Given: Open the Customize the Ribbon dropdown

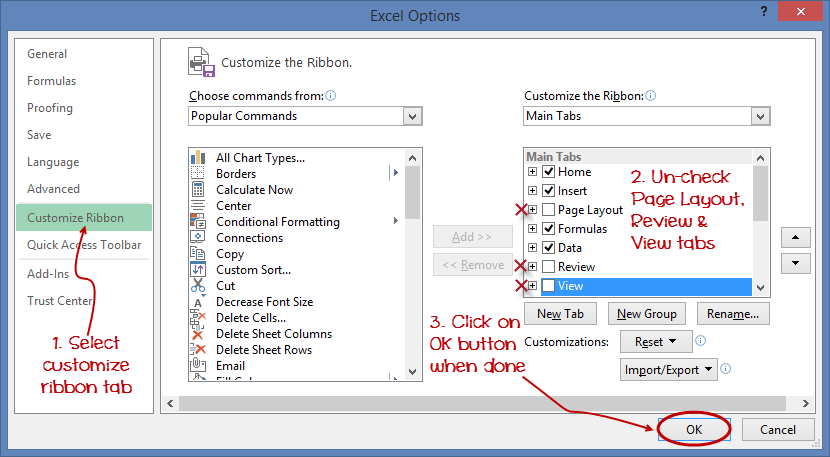Looking at the screenshot, I should pos(760,116).
